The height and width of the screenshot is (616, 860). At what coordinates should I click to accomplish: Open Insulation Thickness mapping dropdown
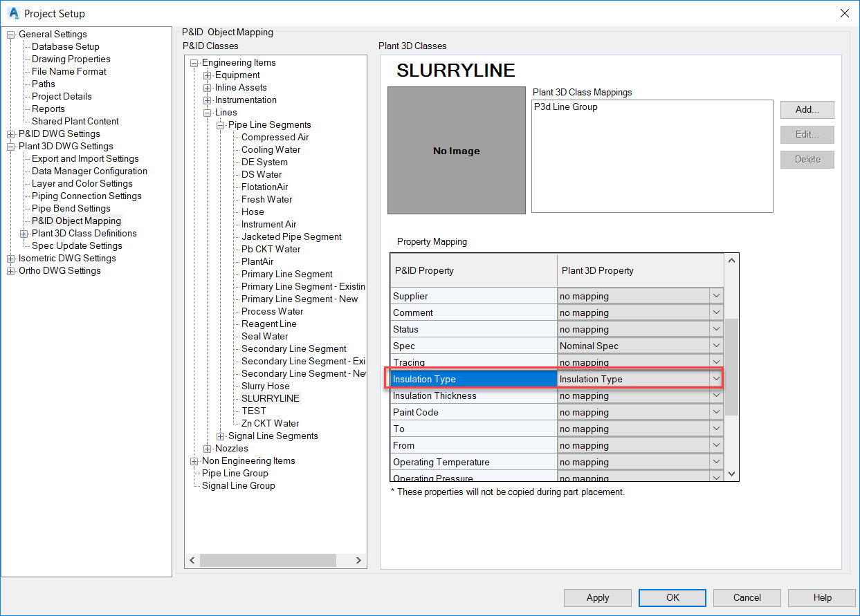click(716, 395)
